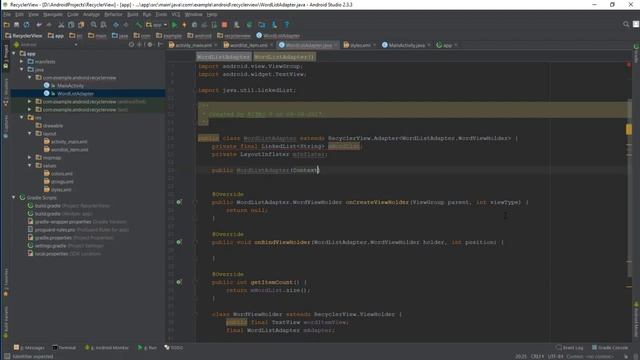640x360 pixels.
Task: Click WordListAdapter() breadcrumb above editor
Action: tap(284, 57)
